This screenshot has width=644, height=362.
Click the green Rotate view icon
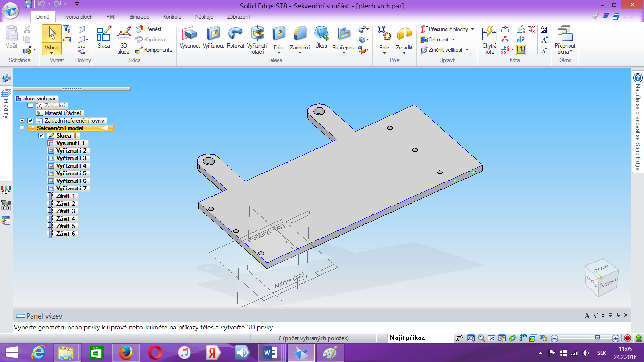tap(512, 338)
